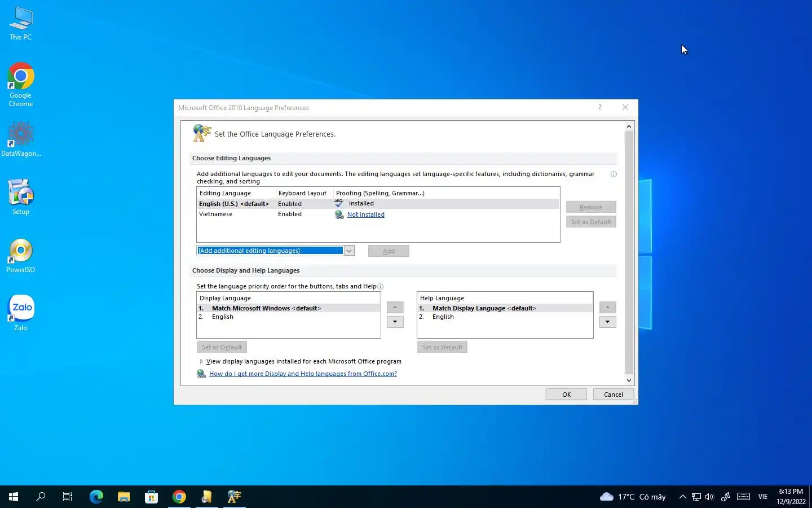This screenshot has height=508, width=812.
Task: Open weather widget showing 17°C
Action: (x=633, y=497)
